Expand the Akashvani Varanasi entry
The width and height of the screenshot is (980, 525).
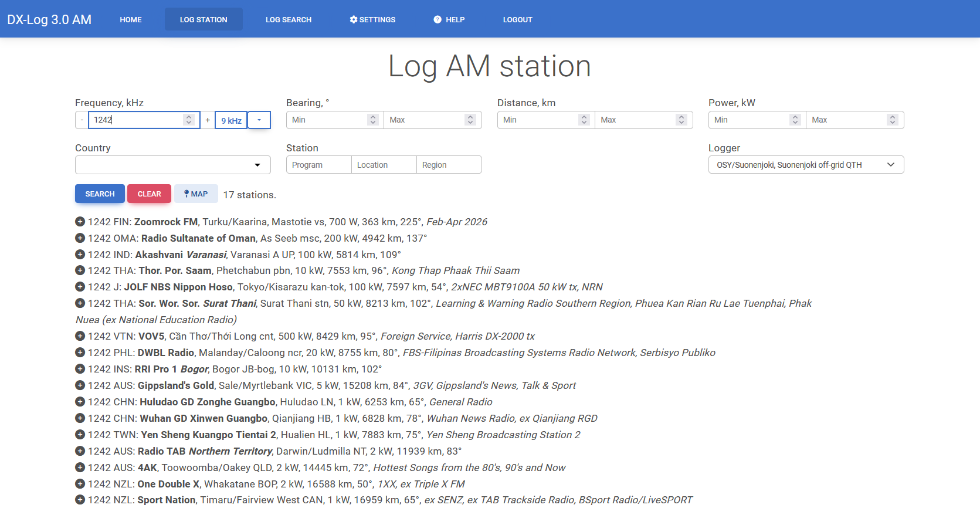click(x=80, y=255)
